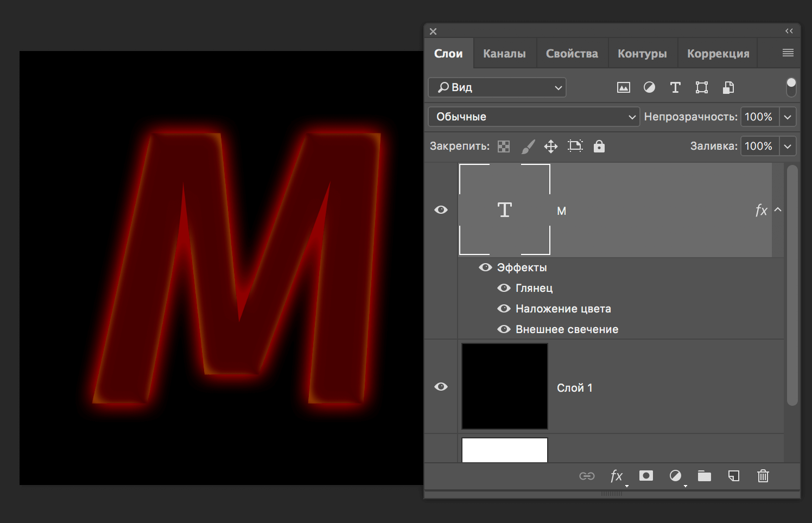Open the Непрозрачность opacity dropdown arrow
The image size is (812, 523).
[788, 117]
